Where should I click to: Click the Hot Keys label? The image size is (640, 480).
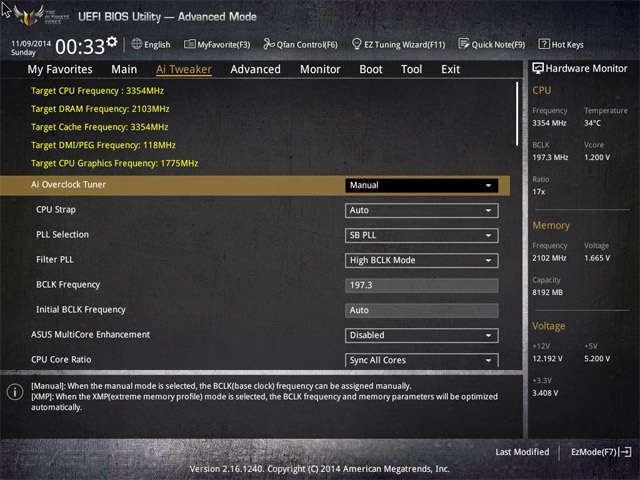[567, 44]
